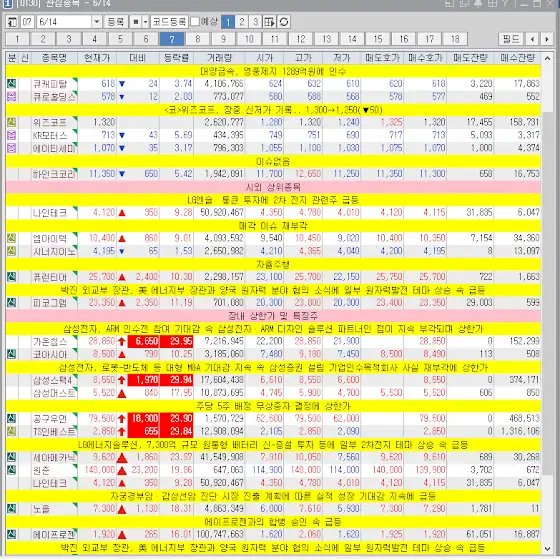This screenshot has width=560, height=560.
Task: Click the tab scroll left arrow
Action: click(x=532, y=39)
